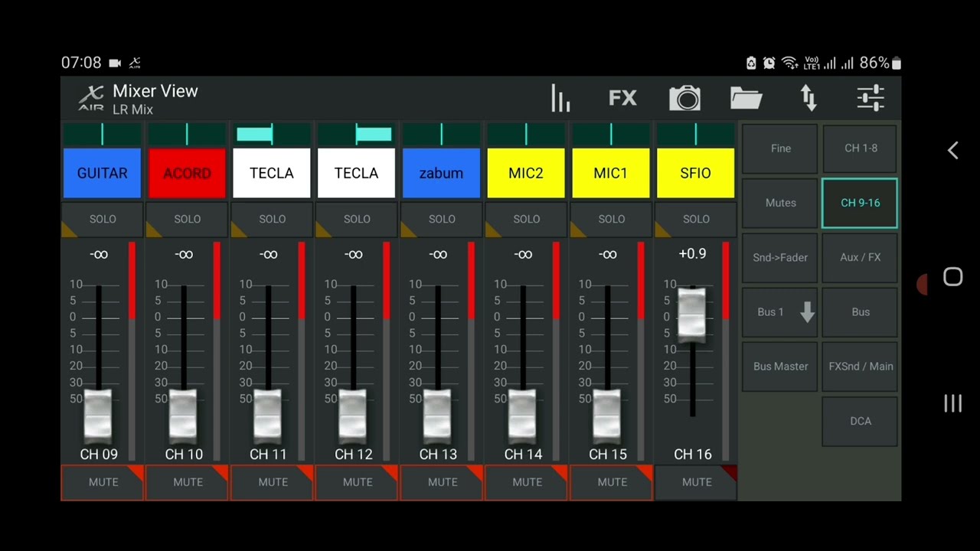Switch to CH 1-8 layer

(x=861, y=148)
